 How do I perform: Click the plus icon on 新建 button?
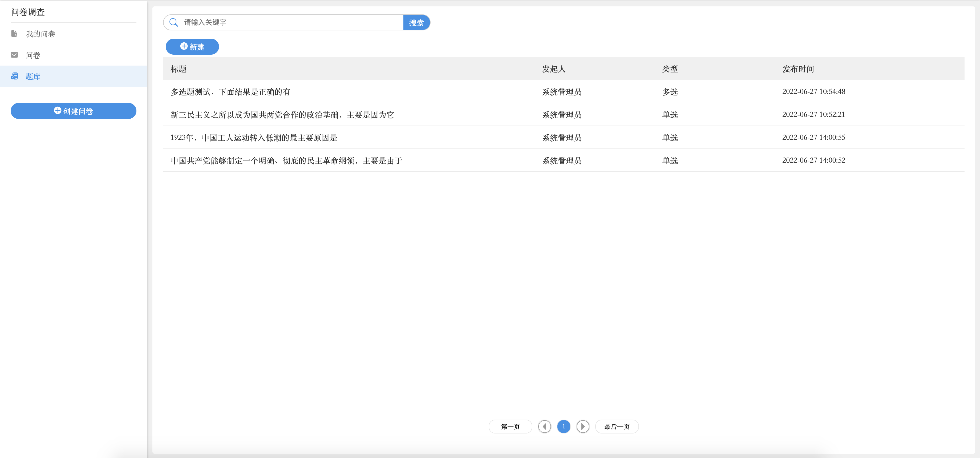(184, 46)
